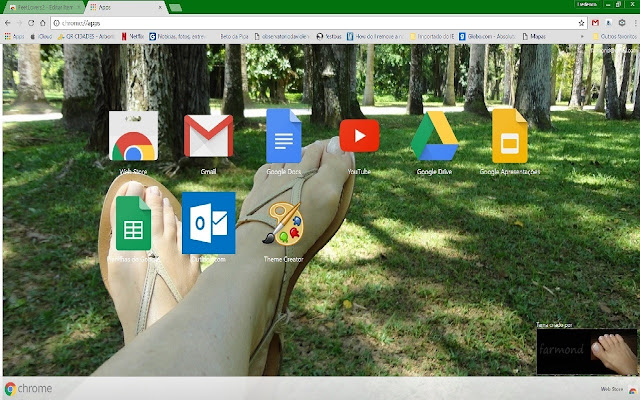Open the How do I remove bookmark

click(375, 36)
